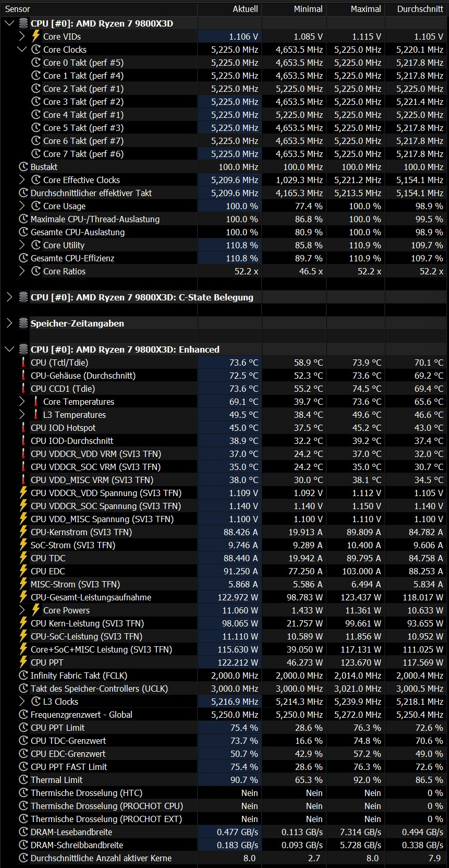Viewport: 449px width, 868px height.
Task: Expand the Core Usage row
Action: [x=22, y=206]
